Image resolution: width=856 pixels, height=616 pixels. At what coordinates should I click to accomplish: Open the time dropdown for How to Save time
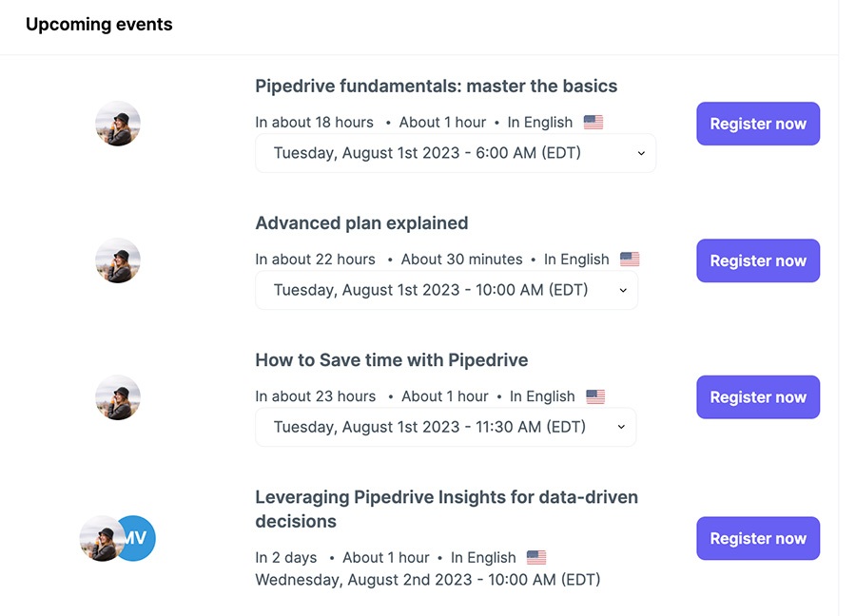[x=446, y=427]
